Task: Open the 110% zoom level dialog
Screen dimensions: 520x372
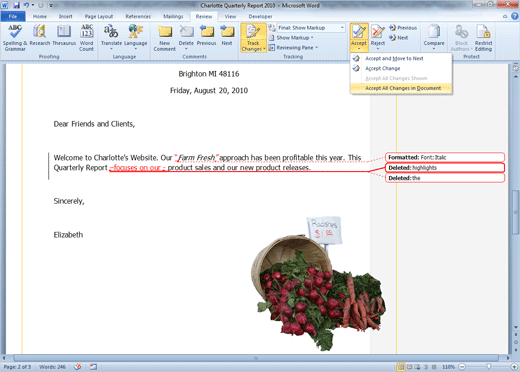Action: point(448,367)
